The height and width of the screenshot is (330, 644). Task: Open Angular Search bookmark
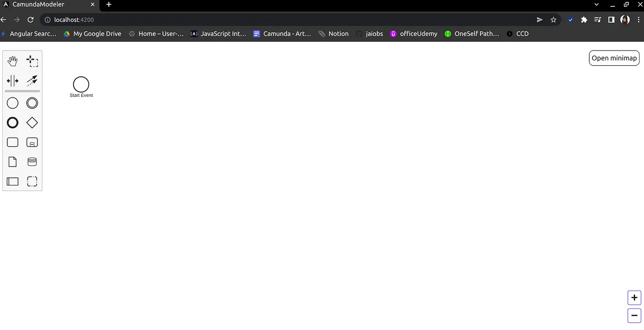[x=29, y=34]
